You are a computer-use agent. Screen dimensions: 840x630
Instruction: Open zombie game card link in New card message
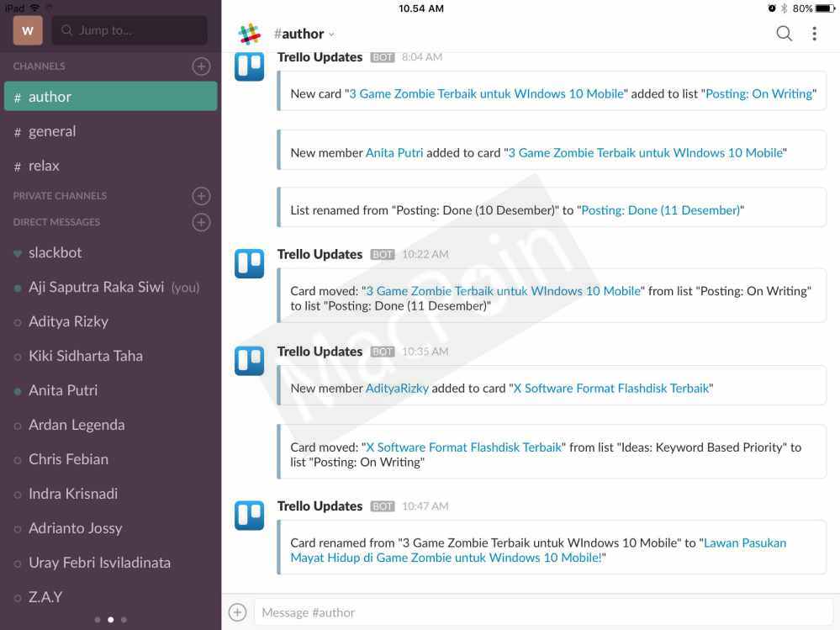(x=487, y=93)
